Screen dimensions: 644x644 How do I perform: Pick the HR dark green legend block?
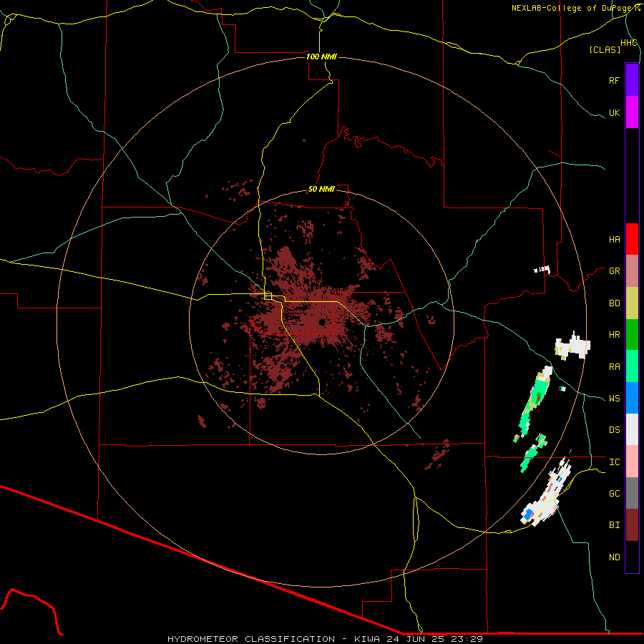pos(632,335)
